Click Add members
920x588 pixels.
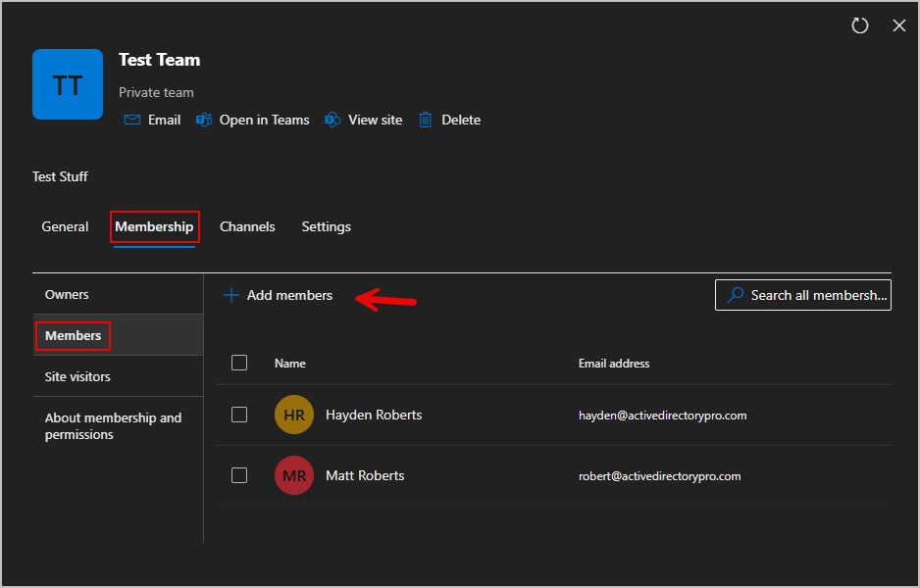point(277,294)
